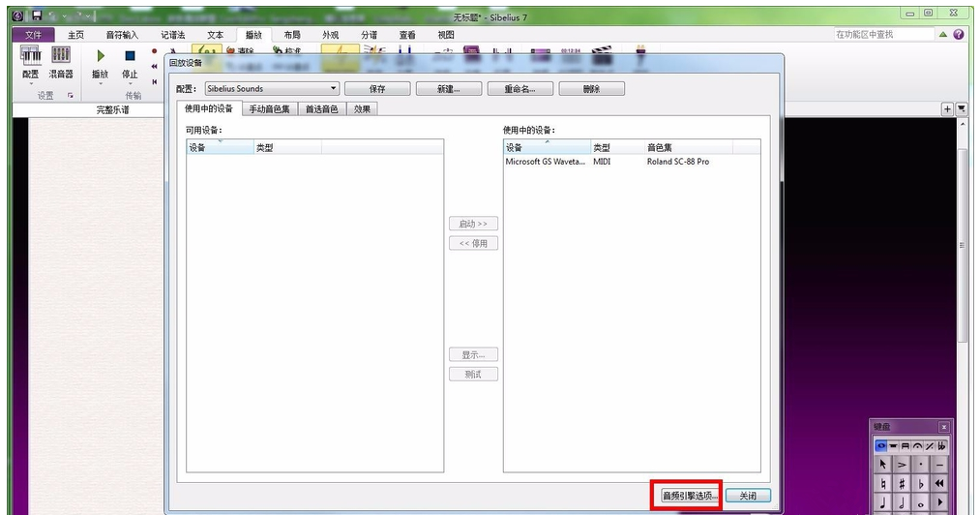Switch to the 音符输入 ribbon tab
The width and height of the screenshot is (980, 515).
coord(122,35)
